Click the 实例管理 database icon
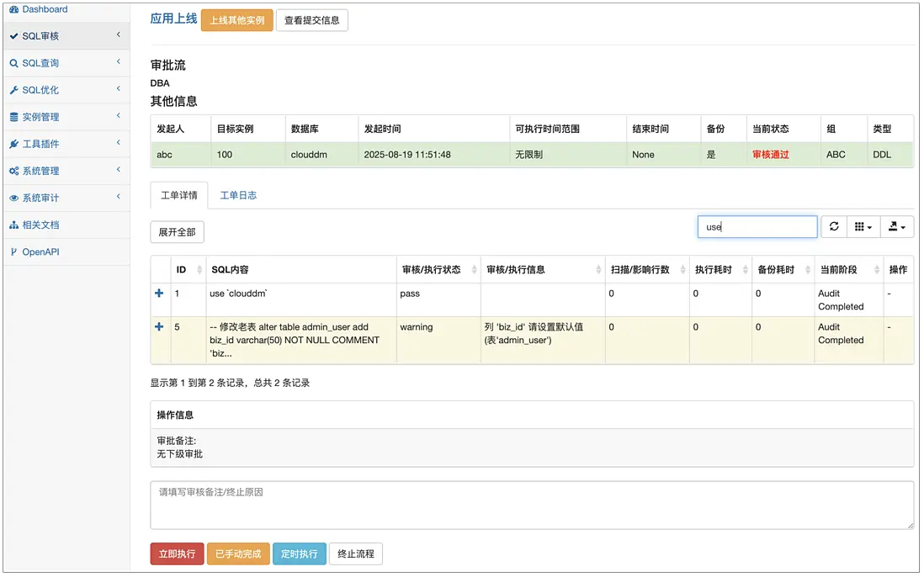The image size is (924, 577). tap(13, 117)
